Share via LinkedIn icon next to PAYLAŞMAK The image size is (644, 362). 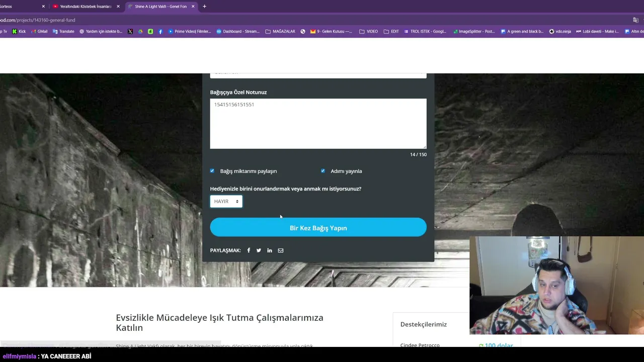[x=270, y=250]
